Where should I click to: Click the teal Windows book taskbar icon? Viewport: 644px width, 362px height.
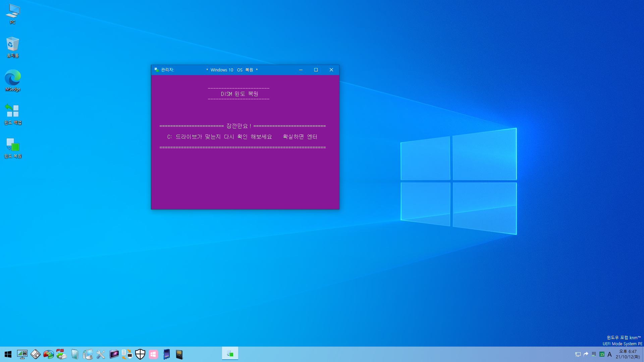point(74,354)
